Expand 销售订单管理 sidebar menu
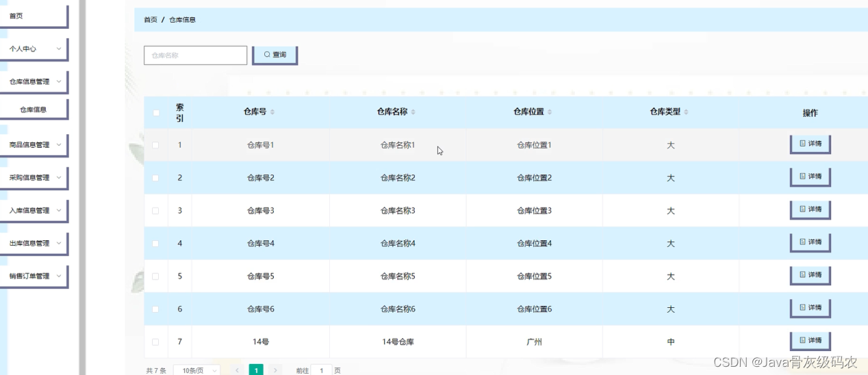 [34, 276]
